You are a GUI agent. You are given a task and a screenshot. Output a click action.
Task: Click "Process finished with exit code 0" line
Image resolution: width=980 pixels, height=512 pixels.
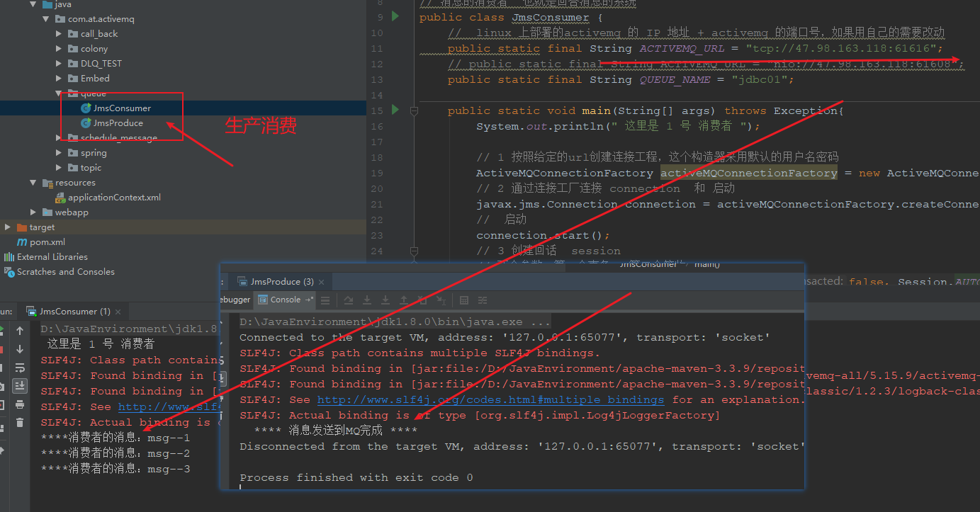[x=356, y=478]
